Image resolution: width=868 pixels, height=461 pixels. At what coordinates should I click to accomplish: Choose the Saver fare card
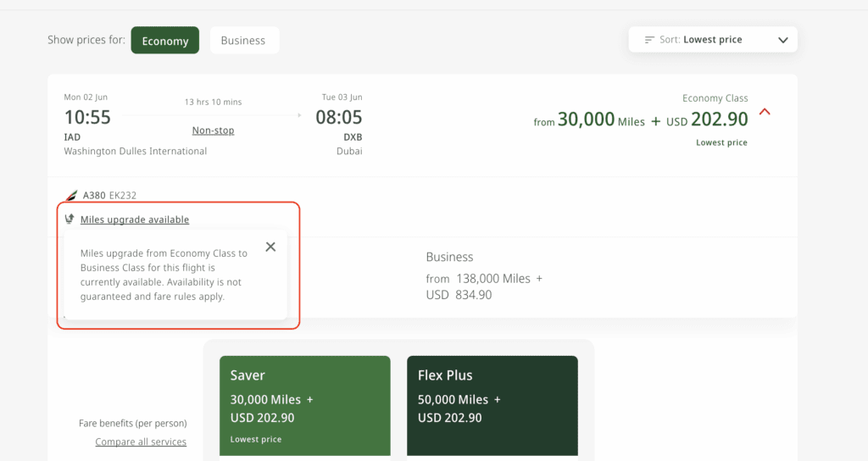pyautogui.click(x=305, y=406)
